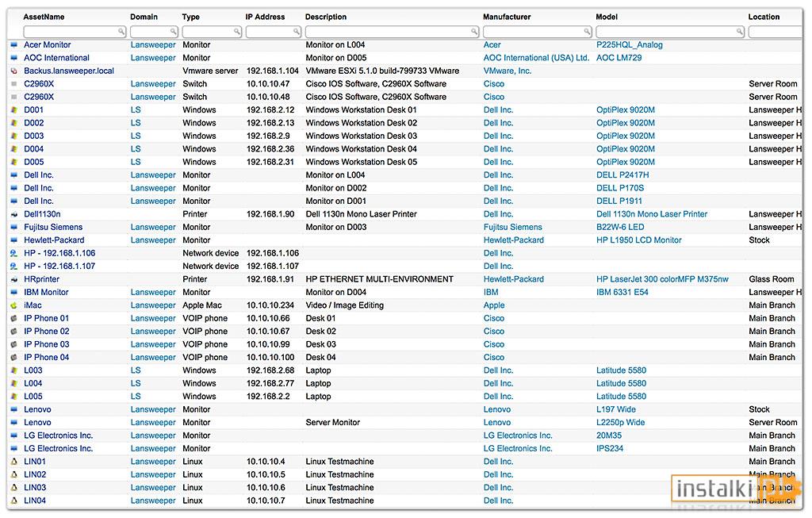This screenshot has width=812, height=518.
Task: Click the monitor icon beside Acer Monitor
Action: [x=14, y=45]
